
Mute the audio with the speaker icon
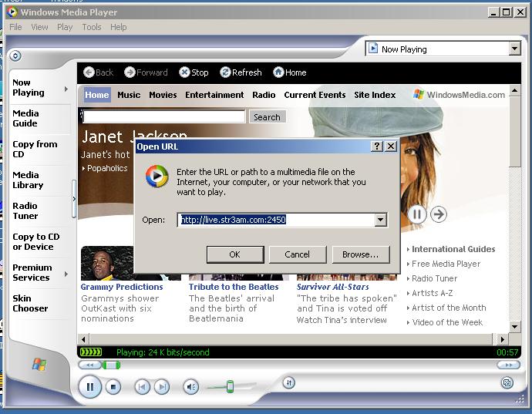191,387
